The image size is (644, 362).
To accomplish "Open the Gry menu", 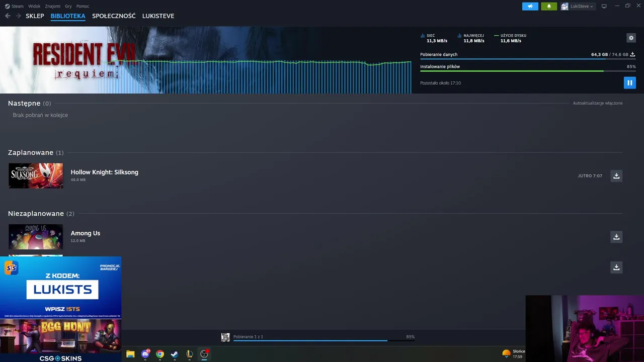I will tap(68, 6).
